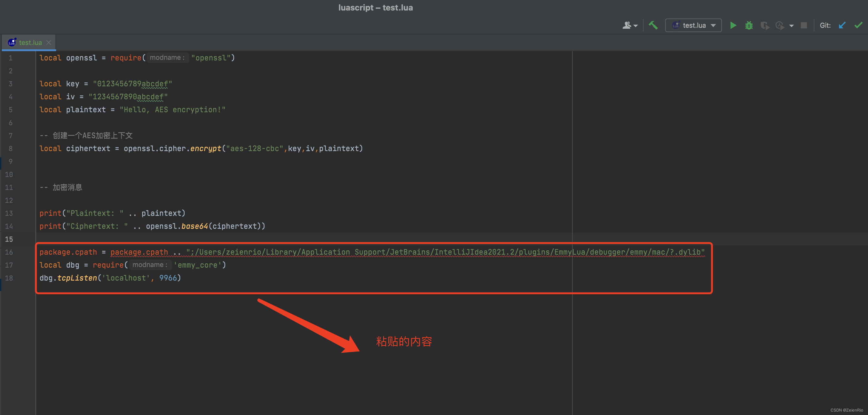This screenshot has height=415, width=868.
Task: Click the Lua icon inside run configuration box
Action: (x=676, y=25)
